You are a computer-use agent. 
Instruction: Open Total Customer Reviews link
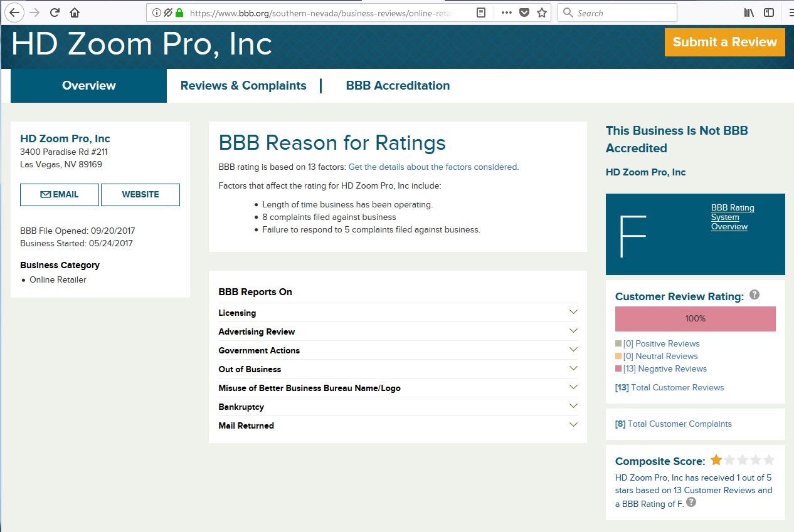point(670,387)
